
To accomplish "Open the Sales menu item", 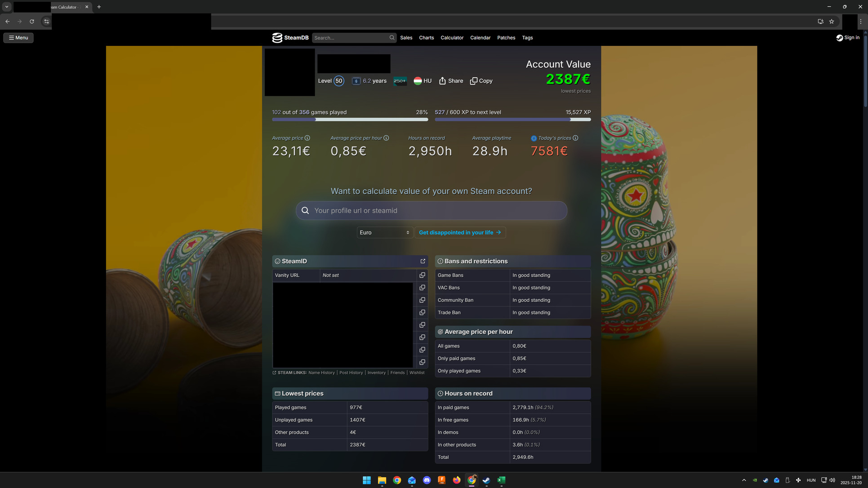I will (406, 38).
